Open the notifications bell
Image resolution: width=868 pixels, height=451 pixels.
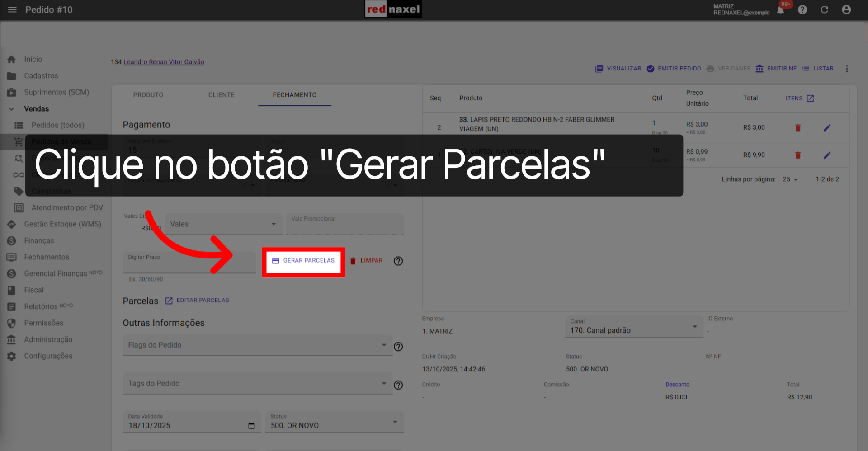coord(780,9)
